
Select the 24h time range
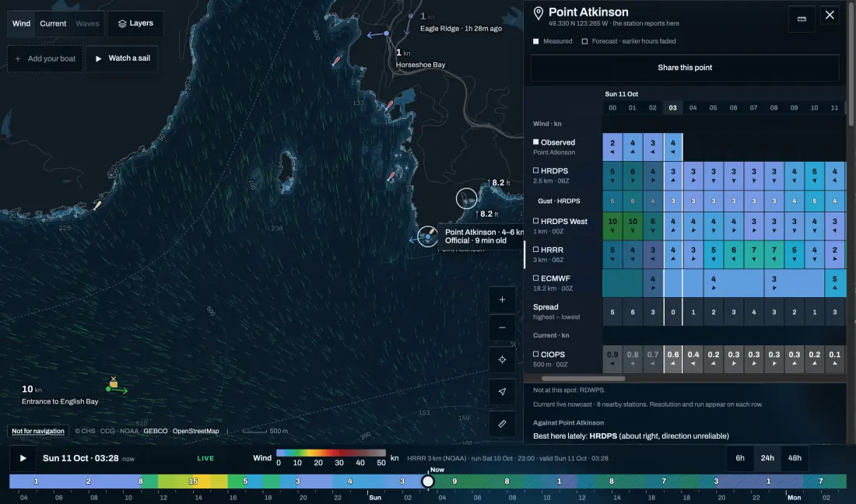(x=767, y=458)
